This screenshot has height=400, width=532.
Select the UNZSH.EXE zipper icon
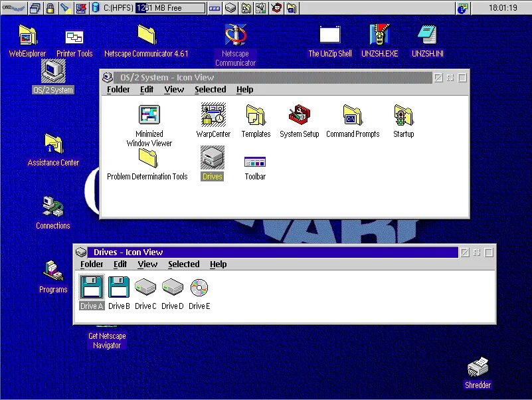(380, 41)
